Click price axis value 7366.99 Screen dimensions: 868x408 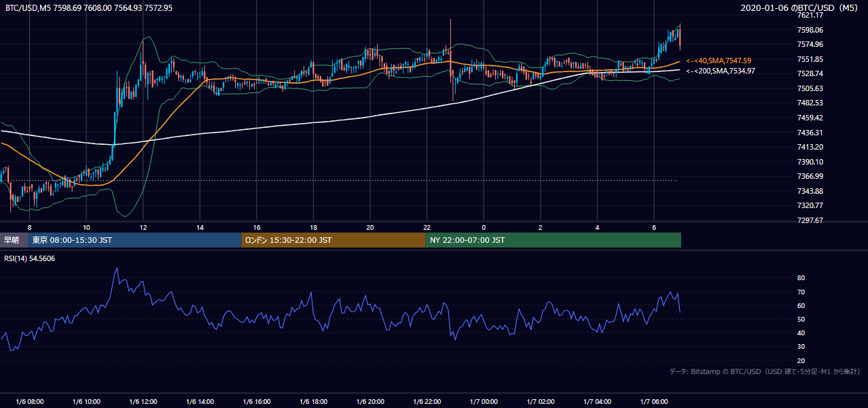coord(810,176)
